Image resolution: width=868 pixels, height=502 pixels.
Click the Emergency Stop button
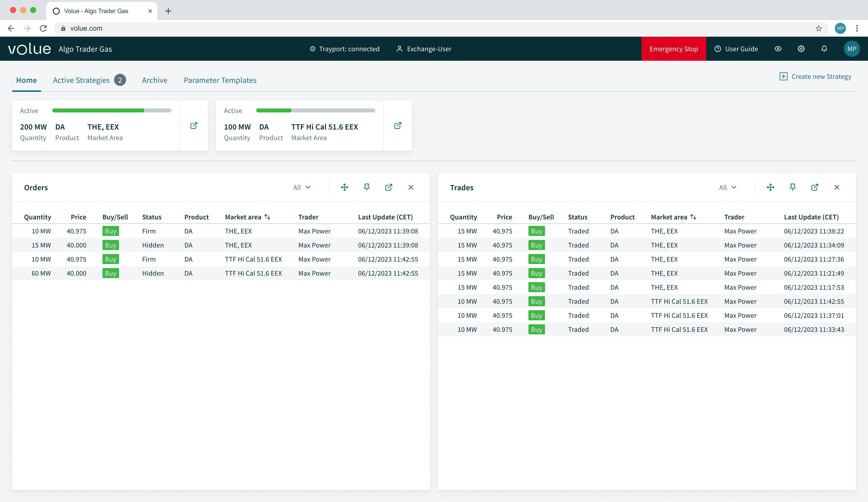pyautogui.click(x=674, y=49)
